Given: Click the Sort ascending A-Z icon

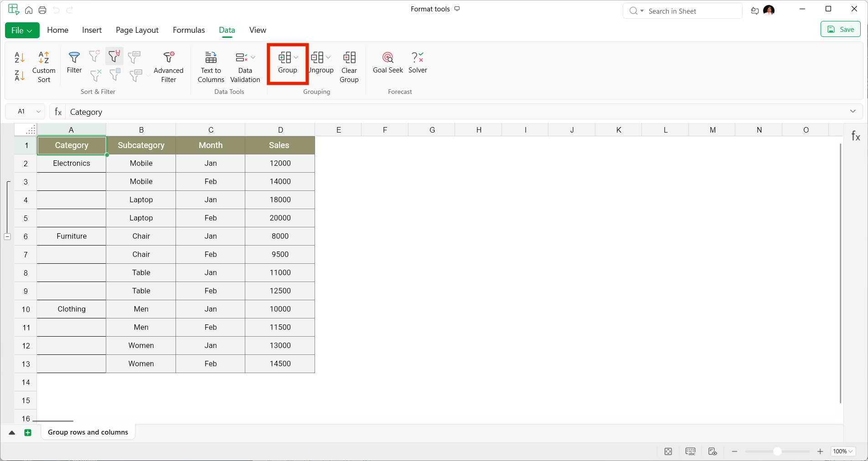Looking at the screenshot, I should tap(19, 57).
